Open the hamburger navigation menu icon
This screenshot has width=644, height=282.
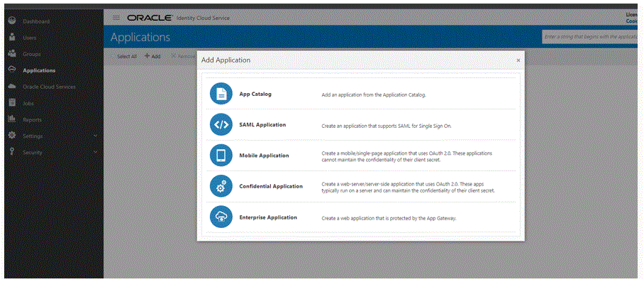point(116,18)
